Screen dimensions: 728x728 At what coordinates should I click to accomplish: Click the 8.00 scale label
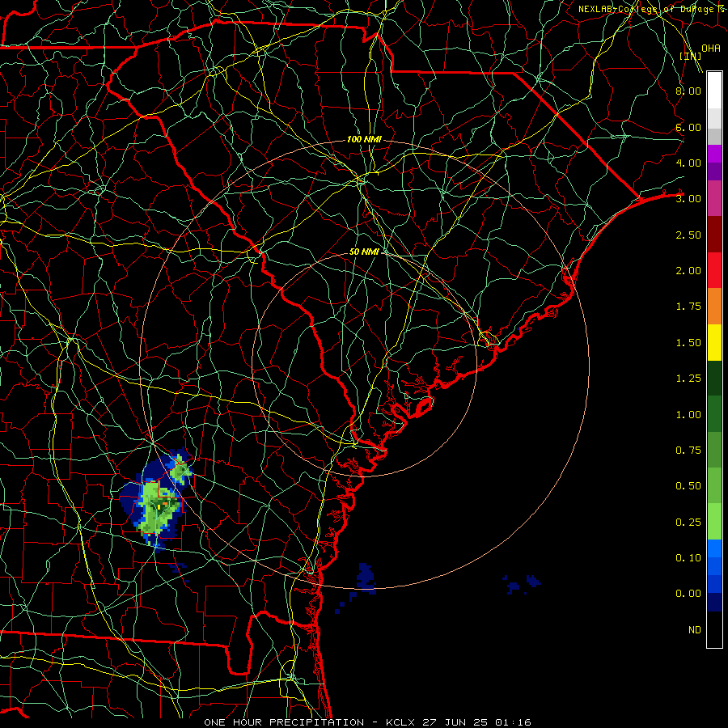pos(688,91)
